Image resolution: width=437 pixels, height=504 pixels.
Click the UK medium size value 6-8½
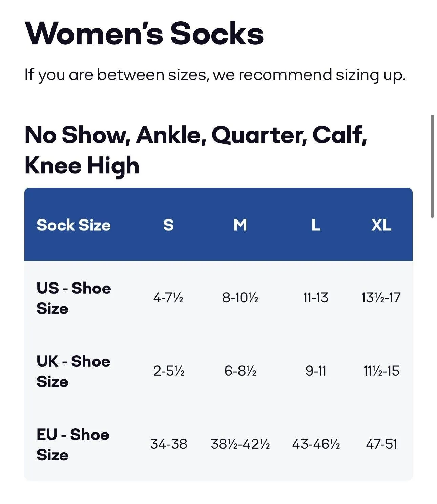point(240,371)
